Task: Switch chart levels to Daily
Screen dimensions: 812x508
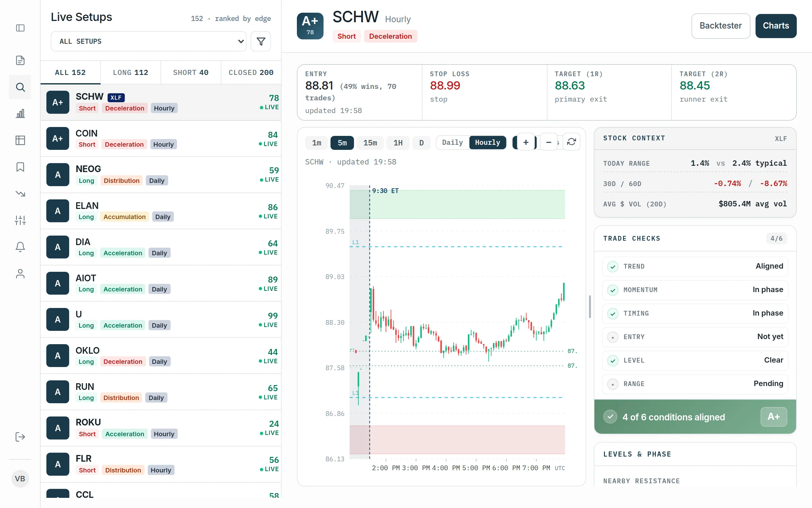Action: 452,143
